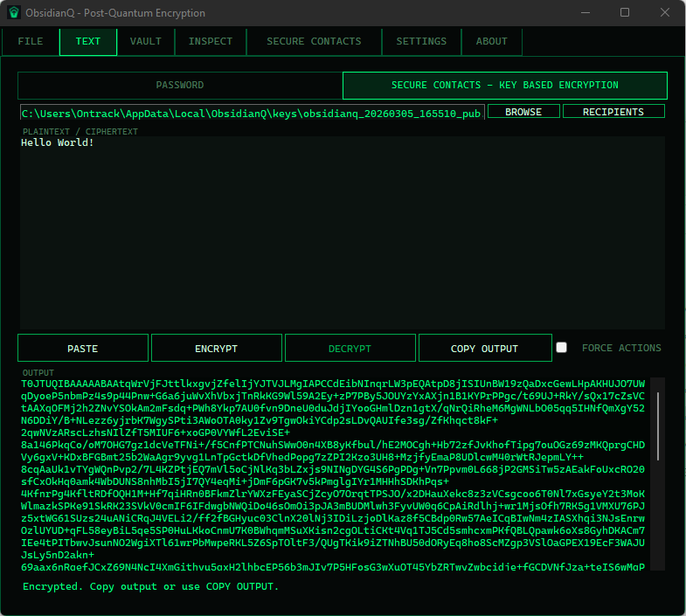This screenshot has height=616, width=686.
Task: Click the 'Encrypted. Copy output' status message
Action: [151, 586]
